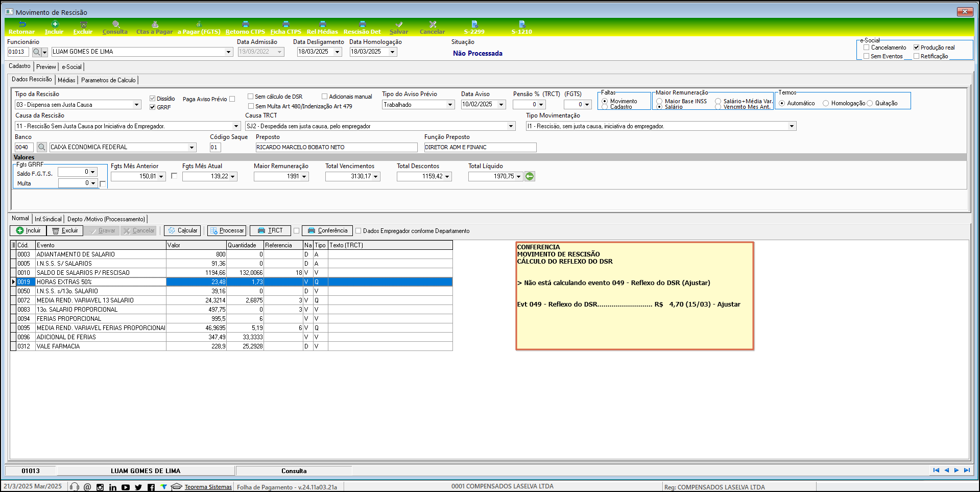Click the Twitter icon in status bar
Image resolution: width=980 pixels, height=492 pixels.
pyautogui.click(x=138, y=487)
